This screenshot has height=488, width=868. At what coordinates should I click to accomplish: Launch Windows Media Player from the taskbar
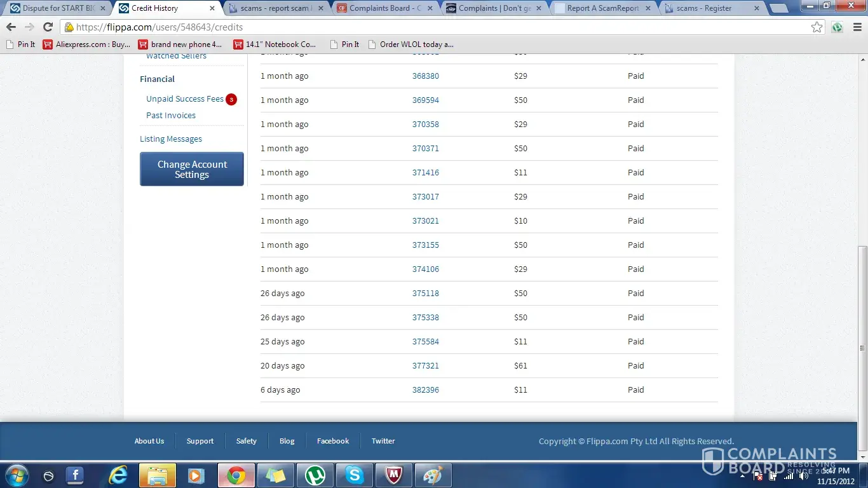[x=196, y=475]
